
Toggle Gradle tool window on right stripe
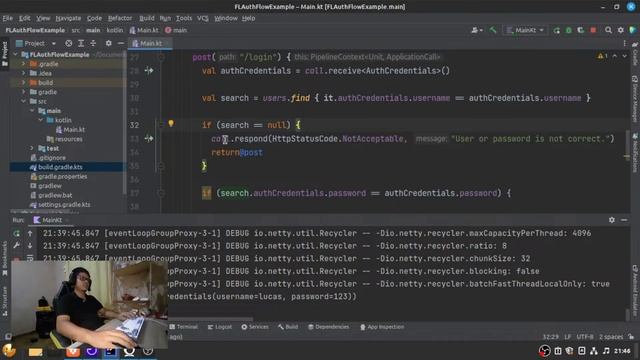point(635,54)
